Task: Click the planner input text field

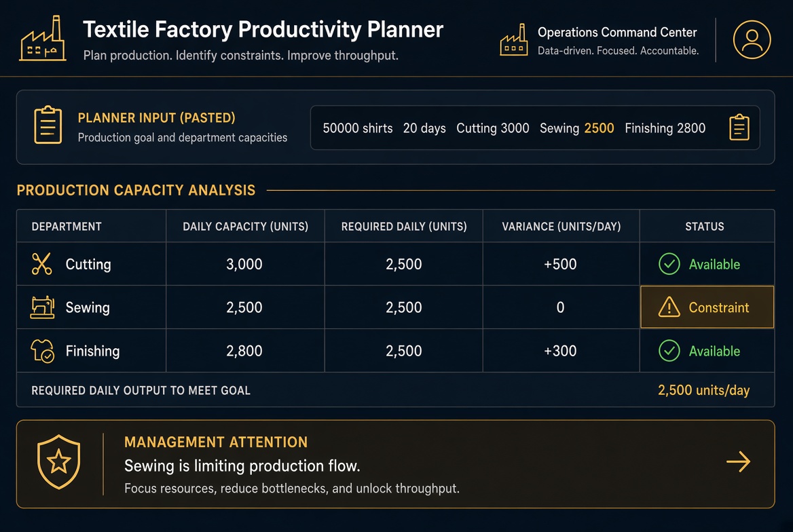Action: (x=534, y=128)
